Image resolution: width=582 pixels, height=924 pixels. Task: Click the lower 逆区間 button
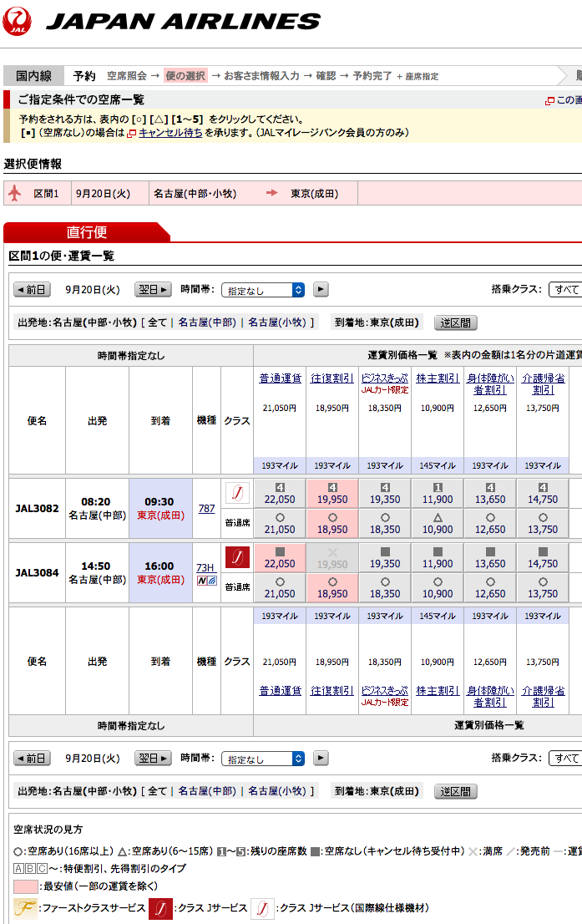point(456,791)
